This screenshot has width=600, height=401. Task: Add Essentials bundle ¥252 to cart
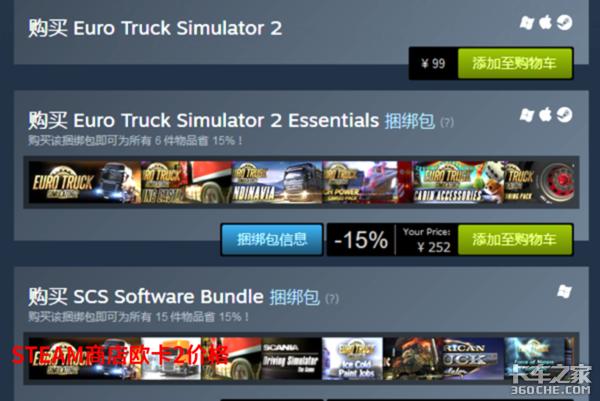(515, 240)
